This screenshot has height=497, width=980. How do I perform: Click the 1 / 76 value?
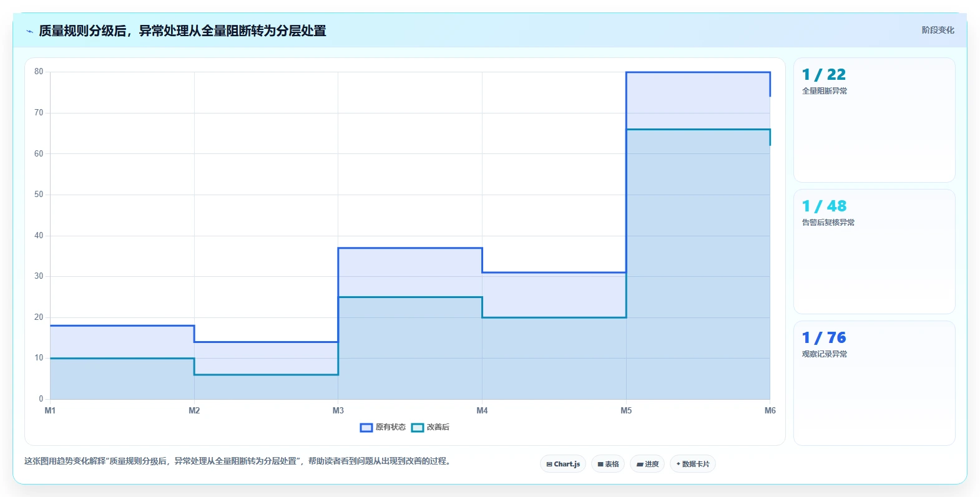(824, 338)
